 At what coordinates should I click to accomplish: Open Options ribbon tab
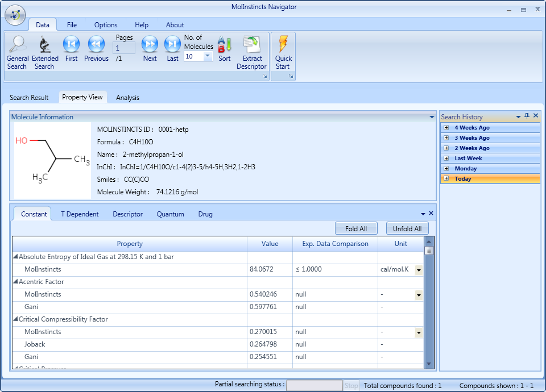click(106, 24)
